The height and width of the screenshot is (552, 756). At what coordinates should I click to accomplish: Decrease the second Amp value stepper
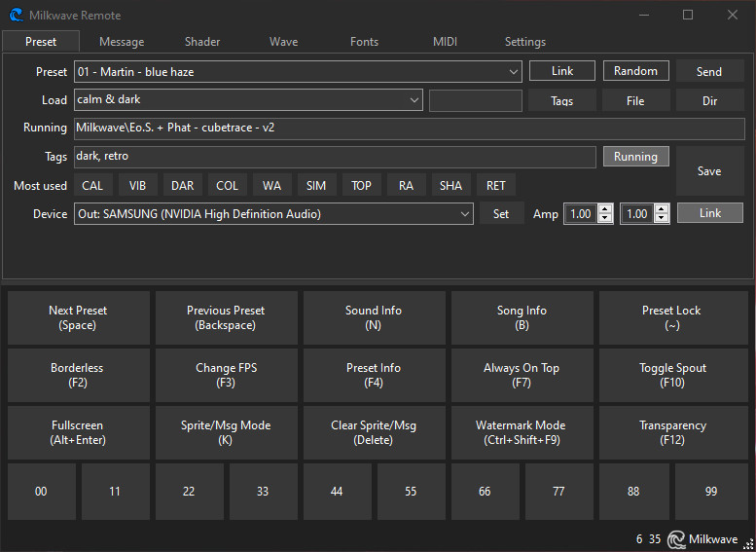pos(662,219)
